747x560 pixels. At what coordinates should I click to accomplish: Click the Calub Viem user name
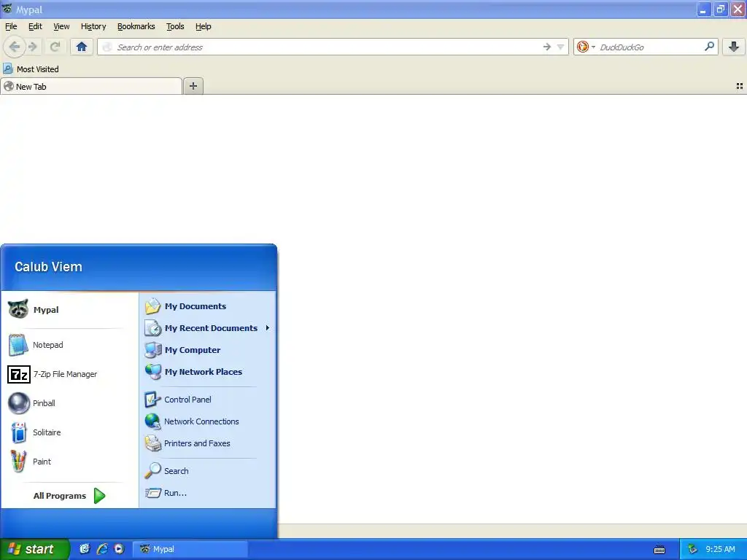pyautogui.click(x=48, y=267)
